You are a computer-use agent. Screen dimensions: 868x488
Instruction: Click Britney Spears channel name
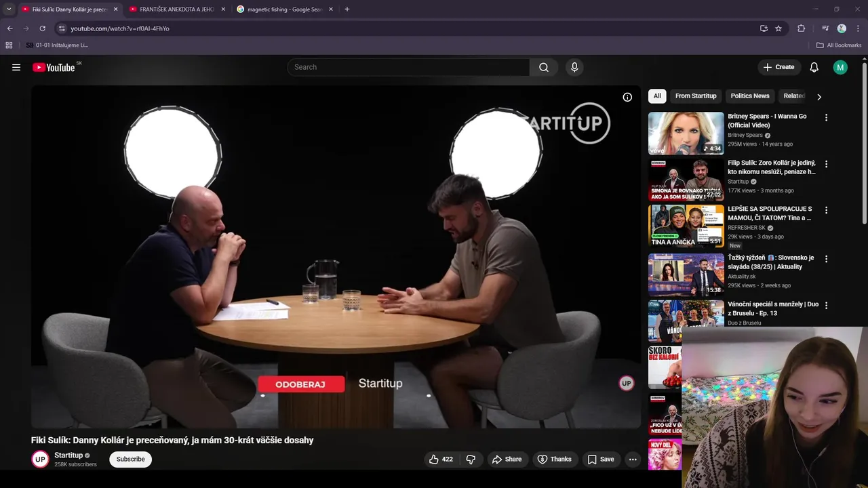pyautogui.click(x=745, y=135)
